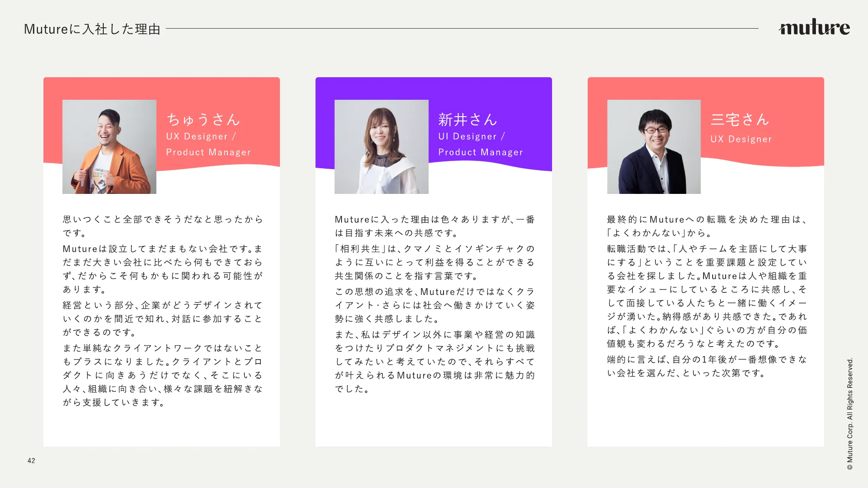The image size is (868, 488).
Task: Click the name 'ちゅうさん'
Action: [203, 119]
